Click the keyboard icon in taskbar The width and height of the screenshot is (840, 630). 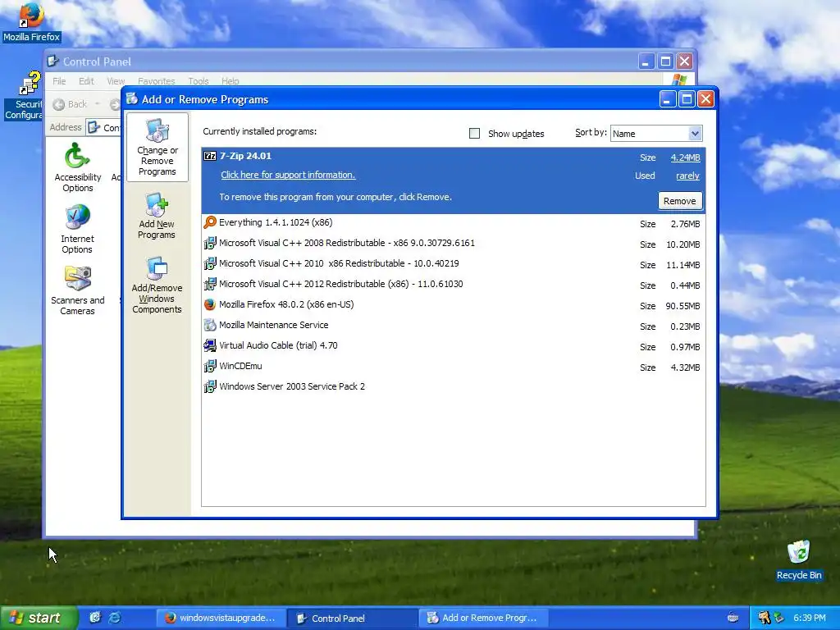coord(733,618)
